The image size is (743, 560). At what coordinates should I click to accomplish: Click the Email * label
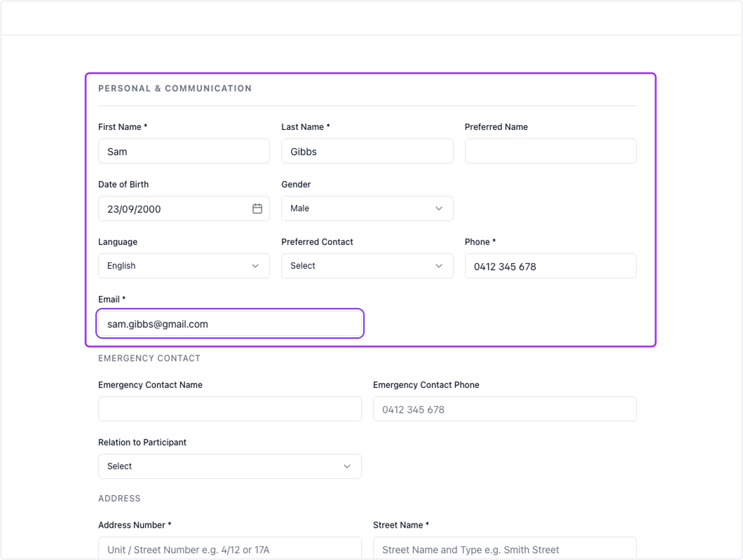click(112, 299)
